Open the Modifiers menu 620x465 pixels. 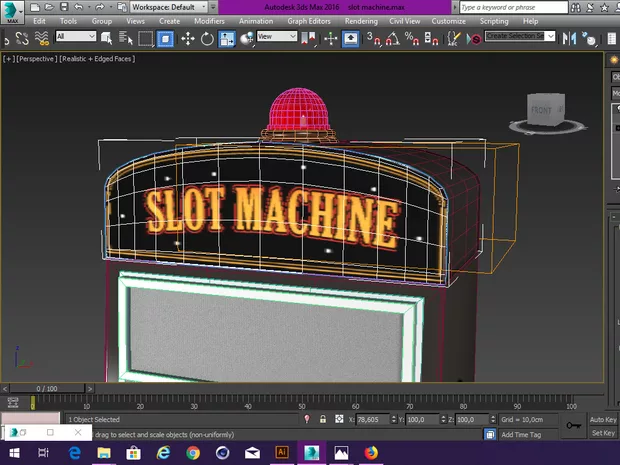[x=209, y=21]
